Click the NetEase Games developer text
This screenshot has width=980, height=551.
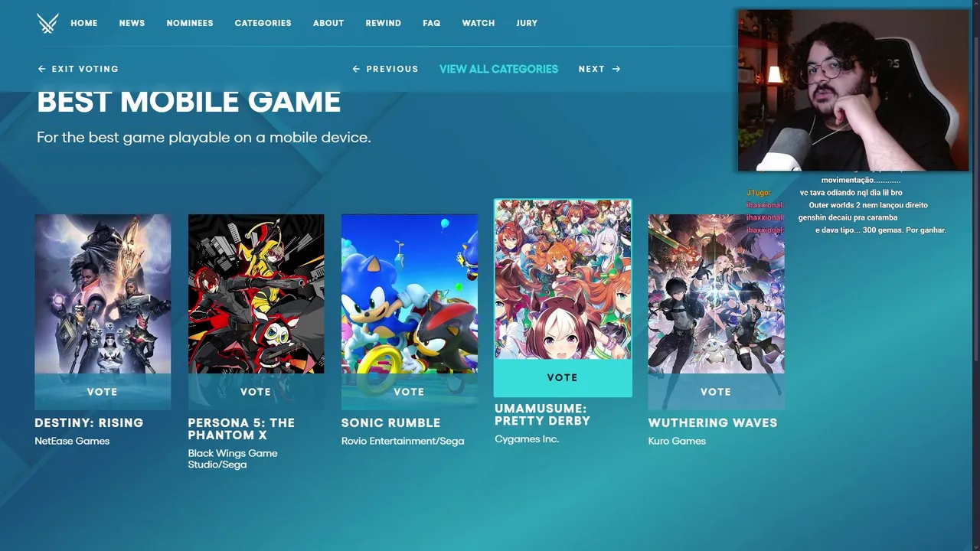[72, 441]
